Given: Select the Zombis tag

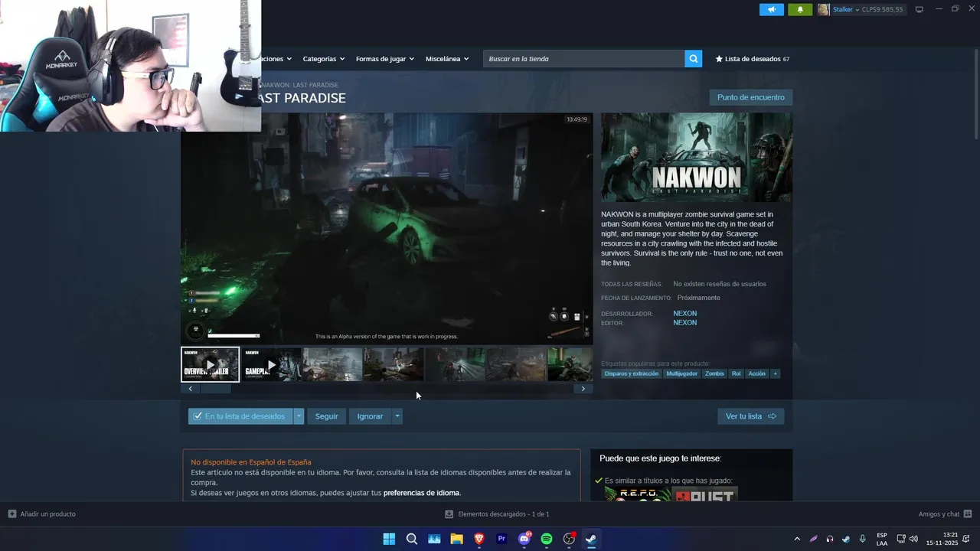Looking at the screenshot, I should click(x=714, y=373).
